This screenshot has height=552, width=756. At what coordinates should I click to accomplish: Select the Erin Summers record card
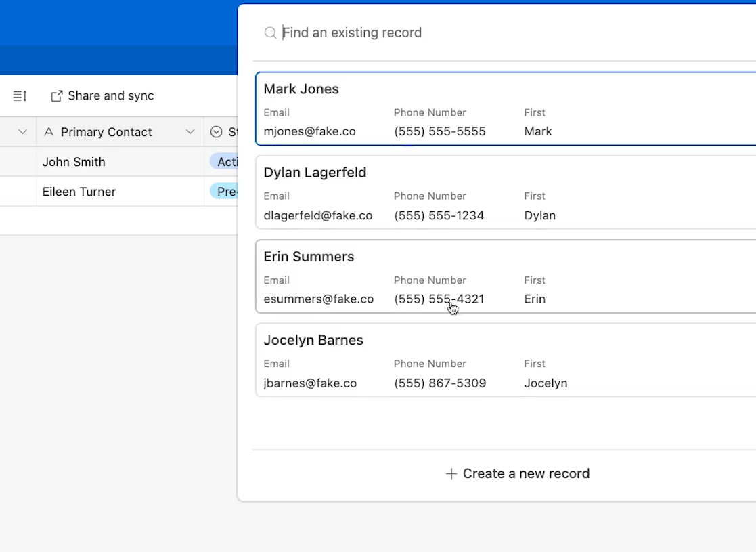[x=506, y=276]
